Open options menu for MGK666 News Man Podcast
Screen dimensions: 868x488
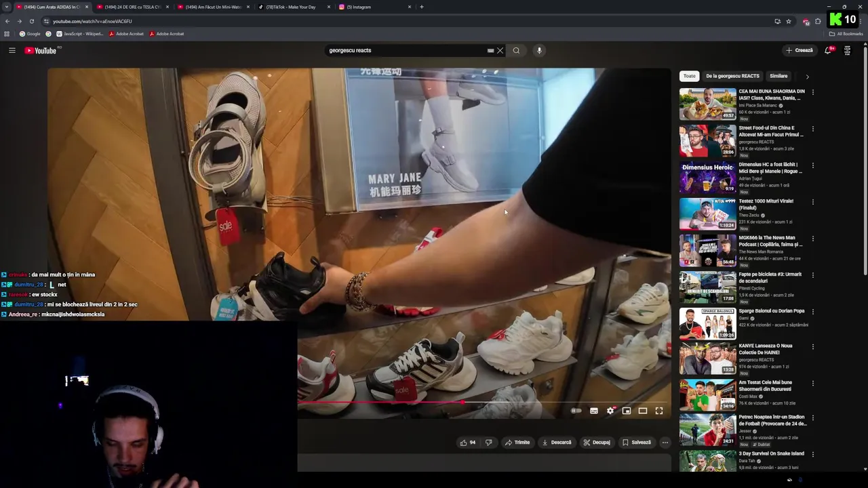pyautogui.click(x=812, y=239)
